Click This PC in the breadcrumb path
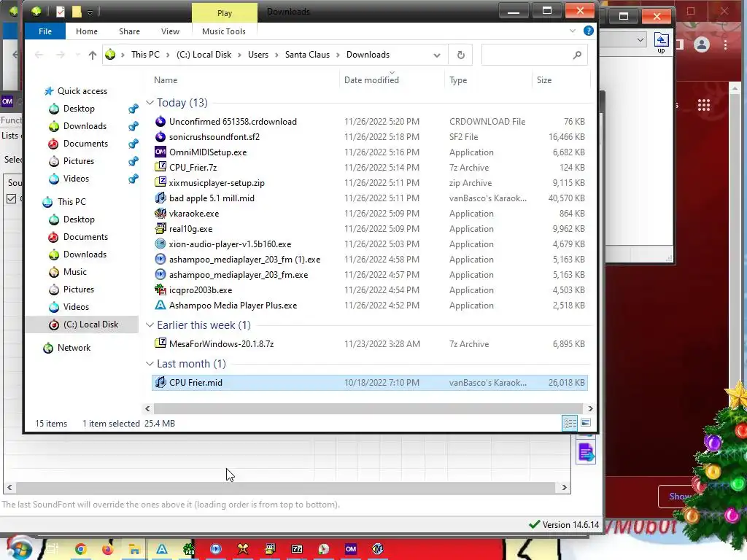747x560 pixels. 145,55
